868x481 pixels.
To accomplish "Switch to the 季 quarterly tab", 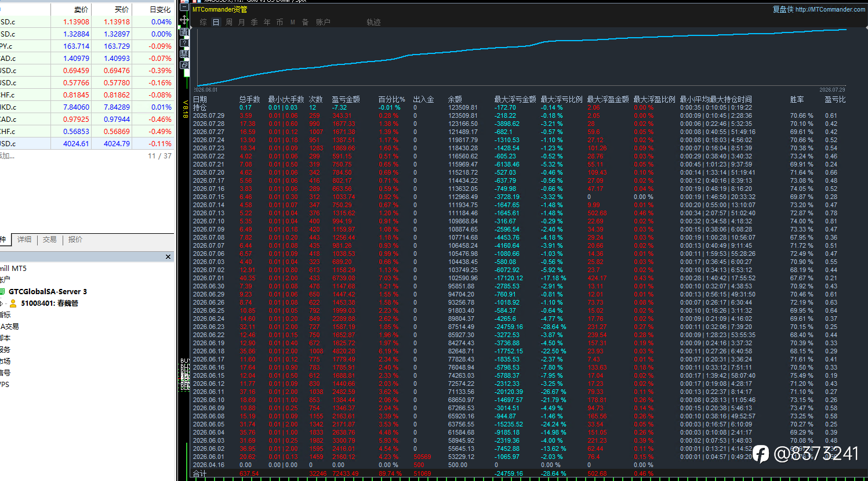I will pyautogui.click(x=254, y=22).
